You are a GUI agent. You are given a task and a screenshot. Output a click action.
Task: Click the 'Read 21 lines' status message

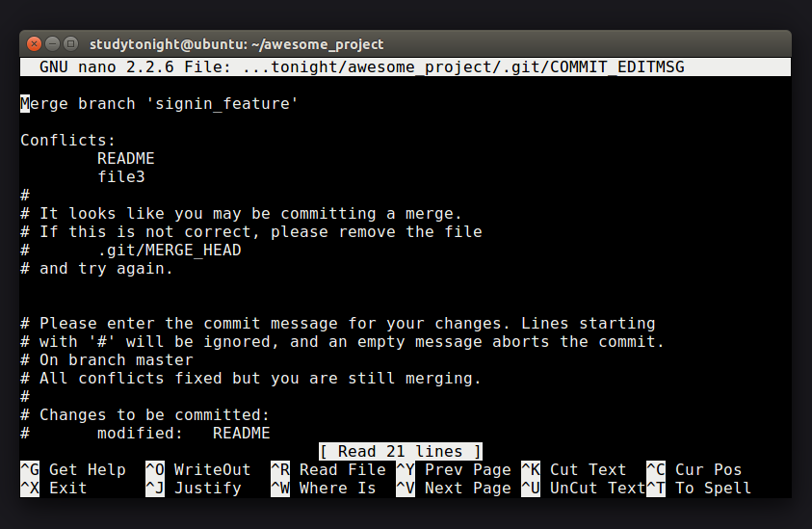pos(401,451)
